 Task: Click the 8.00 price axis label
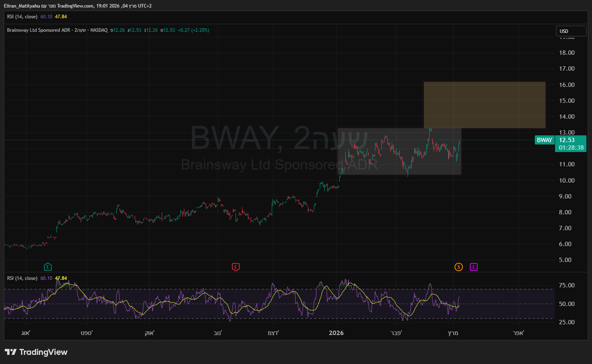[565, 212]
